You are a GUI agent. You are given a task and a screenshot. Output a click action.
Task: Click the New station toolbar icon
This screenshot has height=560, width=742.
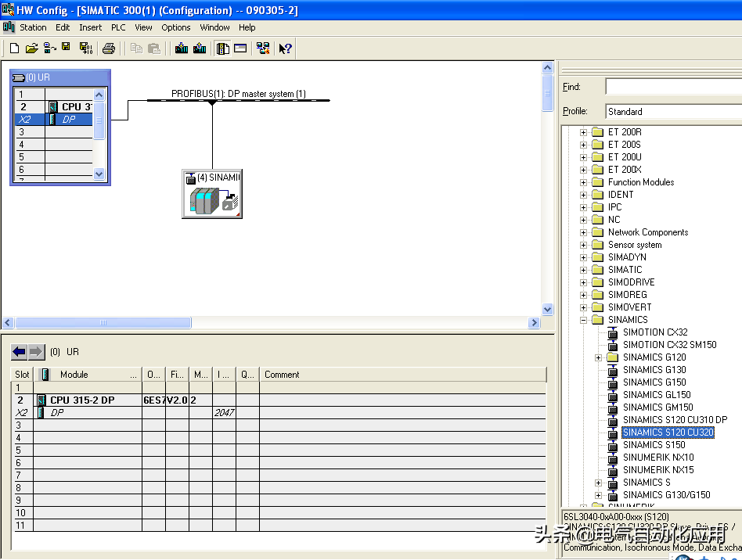[x=14, y=48]
